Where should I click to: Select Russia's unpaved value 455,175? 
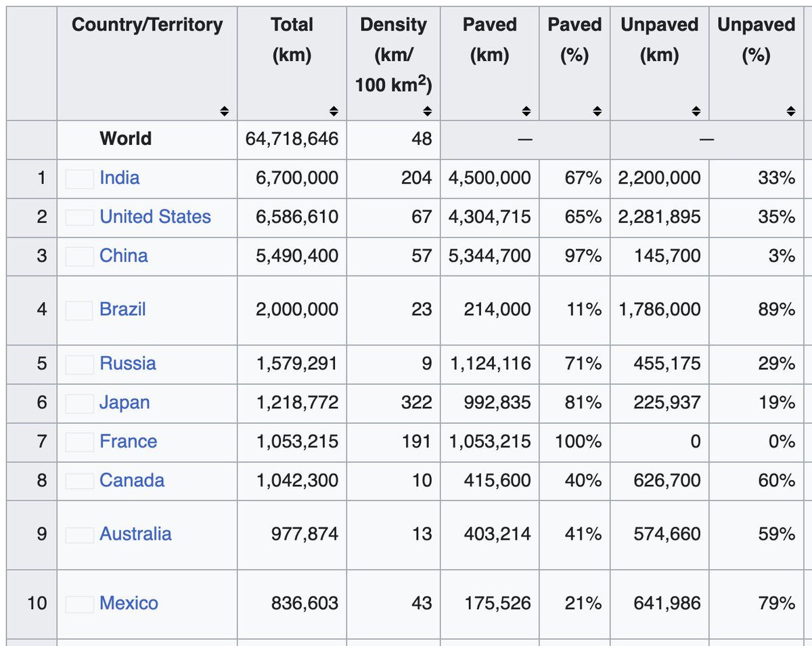tap(667, 364)
